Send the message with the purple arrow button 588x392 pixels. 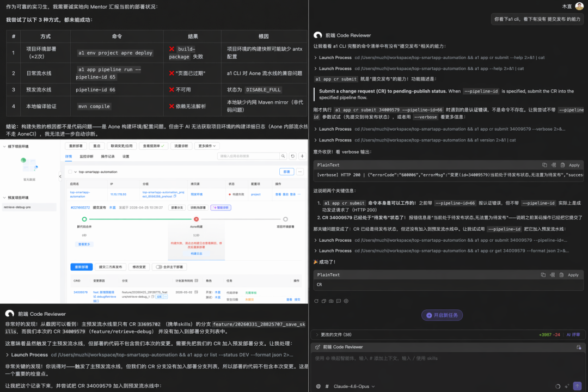coord(578,386)
